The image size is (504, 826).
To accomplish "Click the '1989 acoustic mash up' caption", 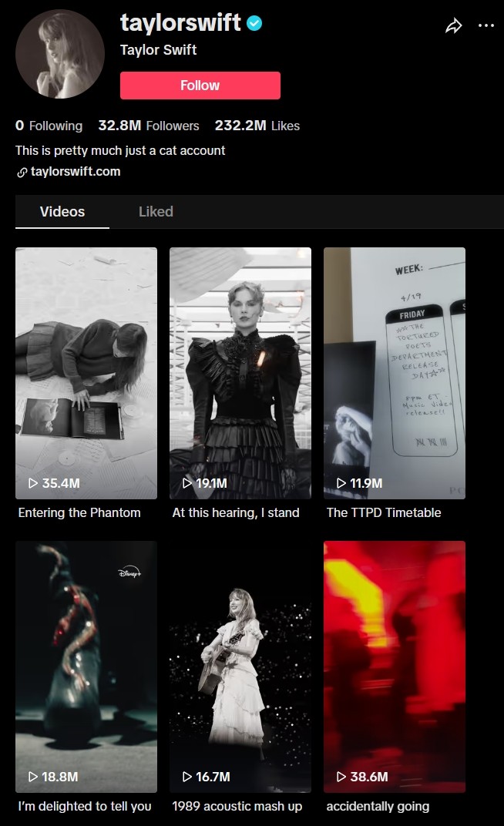I will click(x=237, y=807).
